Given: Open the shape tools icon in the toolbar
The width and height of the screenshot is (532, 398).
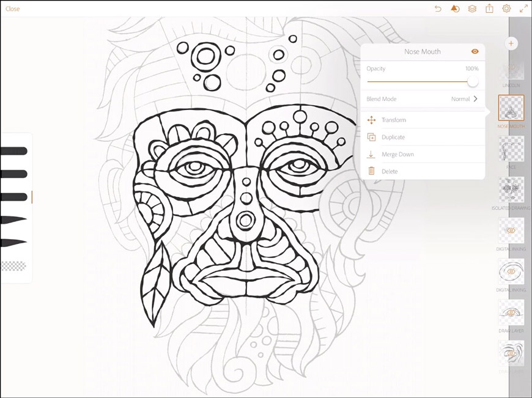Looking at the screenshot, I should pos(453,9).
